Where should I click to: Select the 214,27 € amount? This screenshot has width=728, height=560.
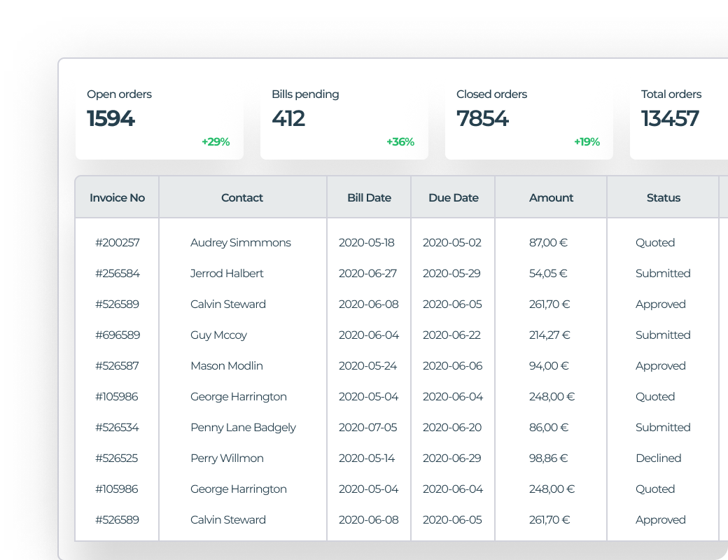click(x=549, y=335)
